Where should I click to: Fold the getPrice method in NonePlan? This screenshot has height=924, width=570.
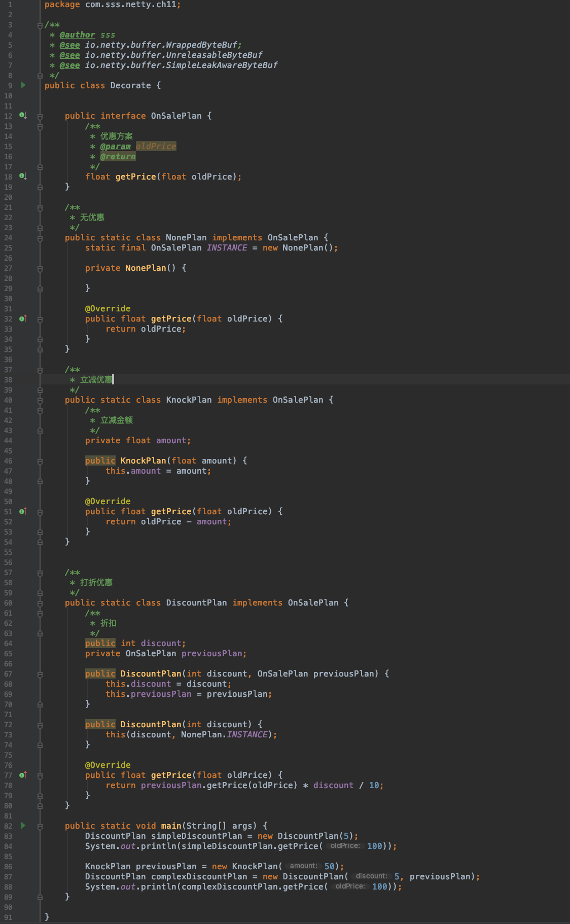(40, 319)
